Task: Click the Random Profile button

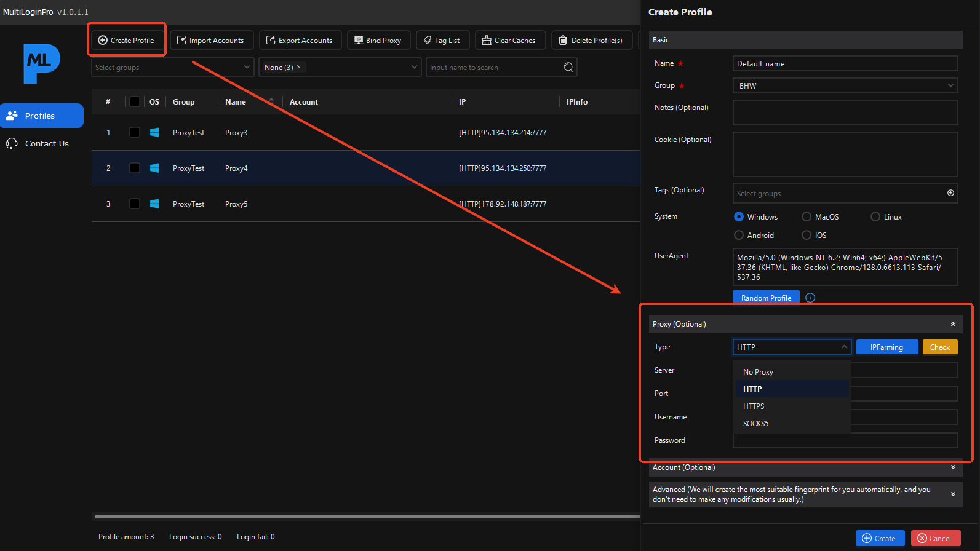Action: (x=766, y=298)
